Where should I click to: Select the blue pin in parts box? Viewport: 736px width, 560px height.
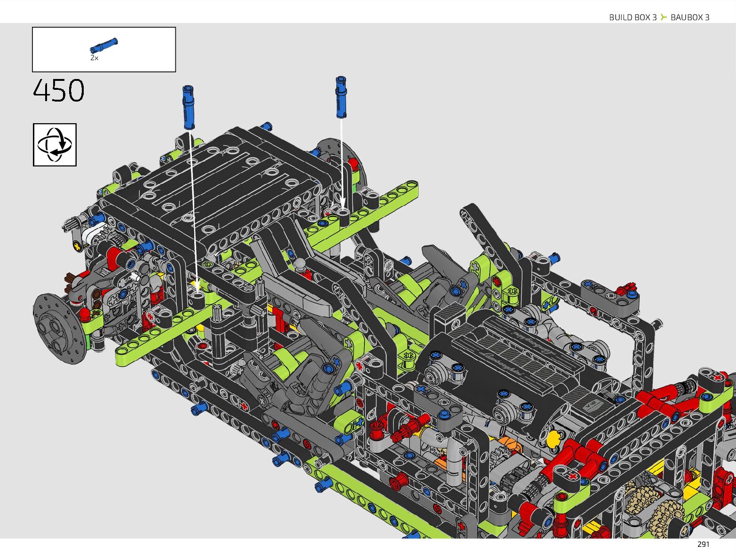(x=104, y=45)
